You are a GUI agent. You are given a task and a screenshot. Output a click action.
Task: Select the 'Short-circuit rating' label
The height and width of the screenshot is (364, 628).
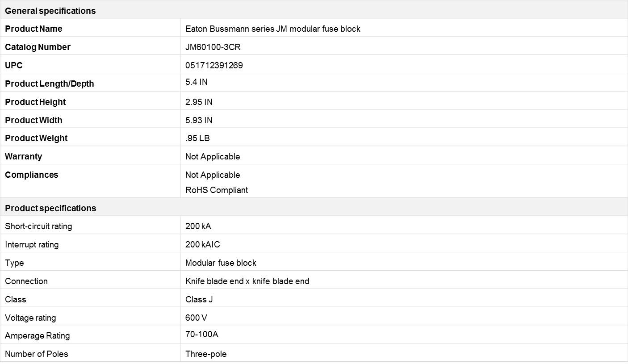coord(38,226)
